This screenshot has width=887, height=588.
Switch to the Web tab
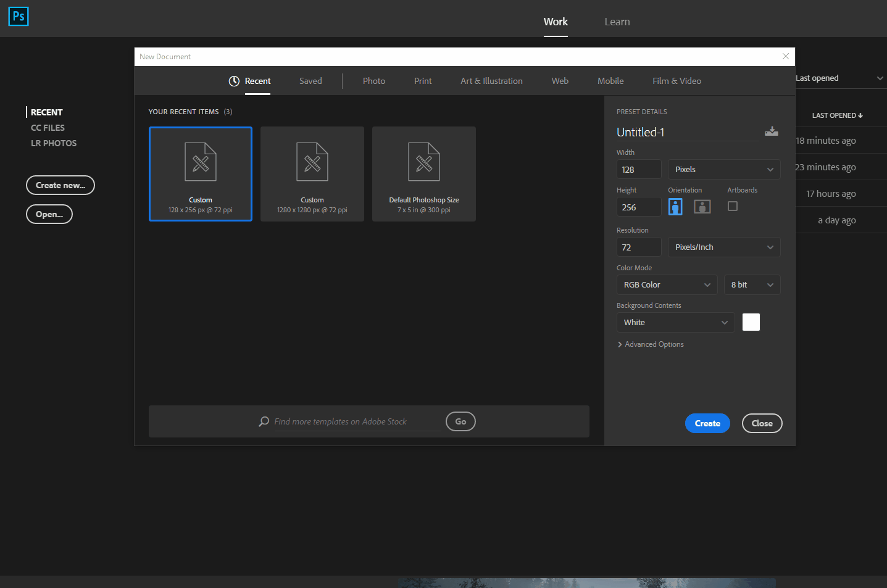(x=560, y=81)
